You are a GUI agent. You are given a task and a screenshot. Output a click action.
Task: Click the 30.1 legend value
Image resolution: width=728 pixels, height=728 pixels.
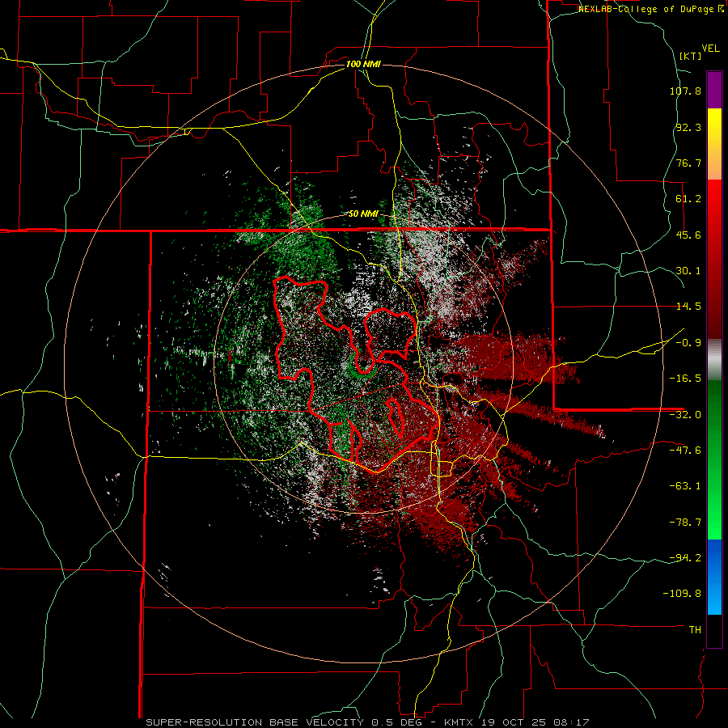pyautogui.click(x=688, y=271)
